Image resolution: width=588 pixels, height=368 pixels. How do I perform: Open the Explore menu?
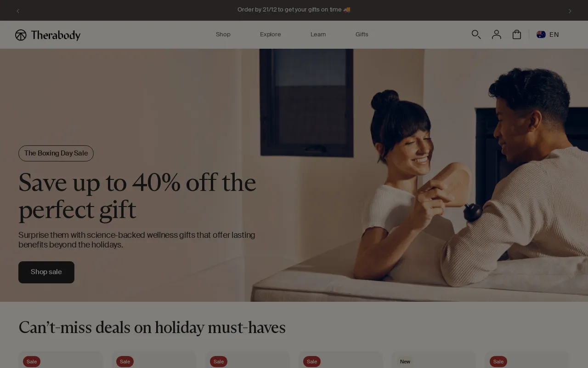point(271,34)
